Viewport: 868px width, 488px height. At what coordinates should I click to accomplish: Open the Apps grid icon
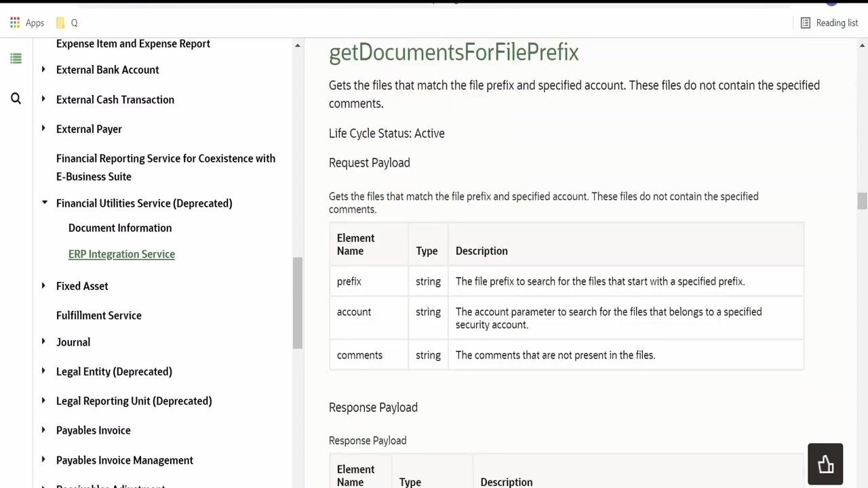pos(15,22)
